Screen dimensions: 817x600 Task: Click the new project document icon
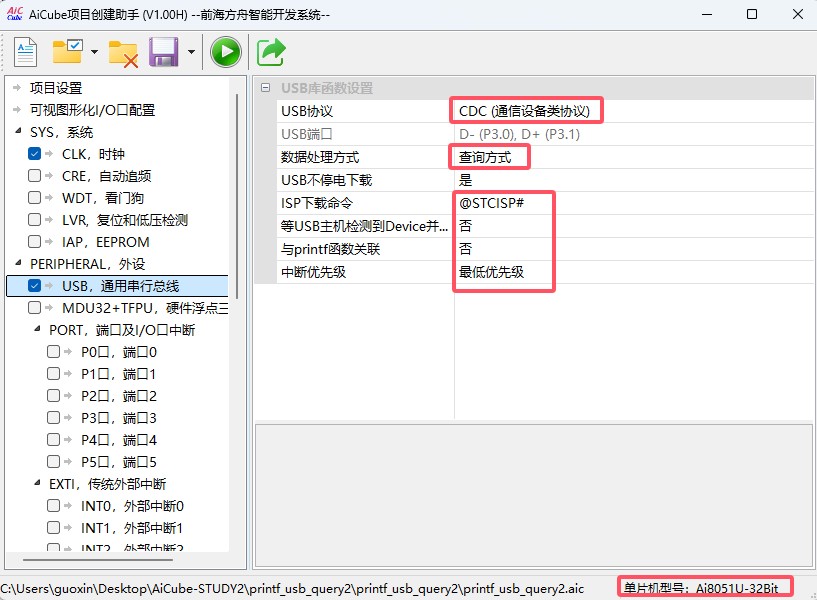click(x=26, y=52)
